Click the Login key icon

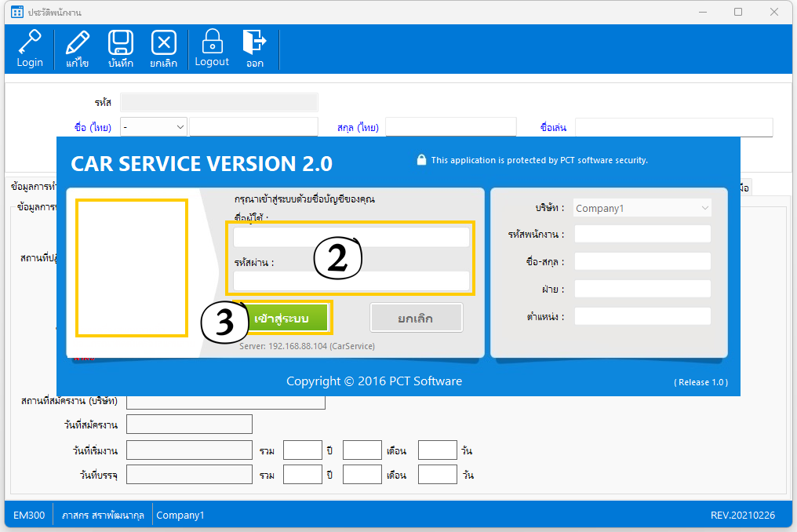30,42
